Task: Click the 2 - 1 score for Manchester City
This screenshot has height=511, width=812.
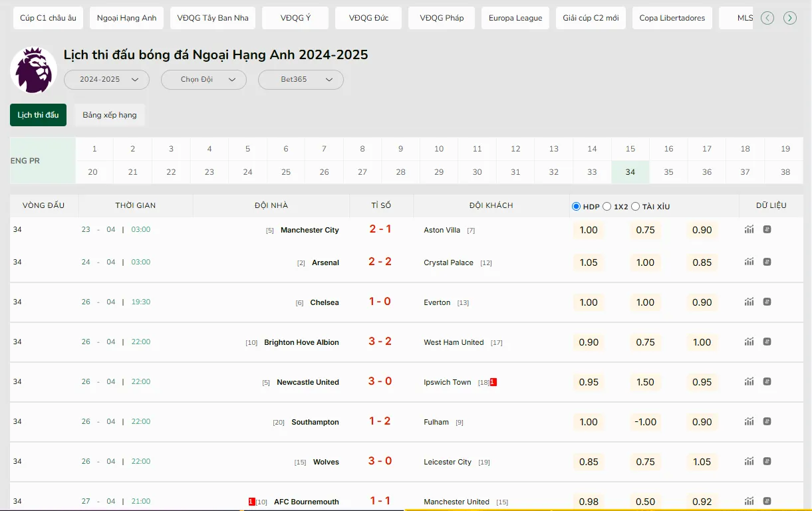Action: point(380,229)
